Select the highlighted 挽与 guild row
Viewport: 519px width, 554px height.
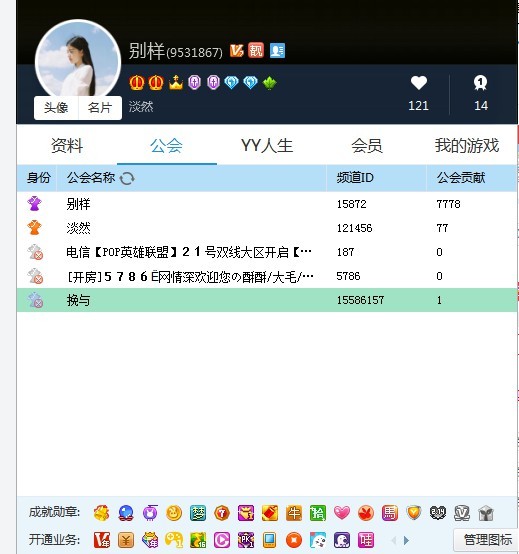(x=267, y=300)
